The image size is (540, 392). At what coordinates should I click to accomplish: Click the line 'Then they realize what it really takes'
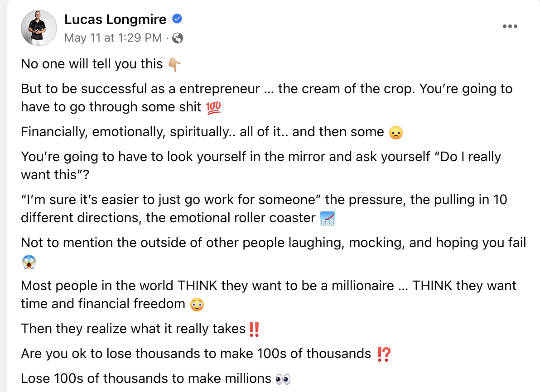point(133,329)
